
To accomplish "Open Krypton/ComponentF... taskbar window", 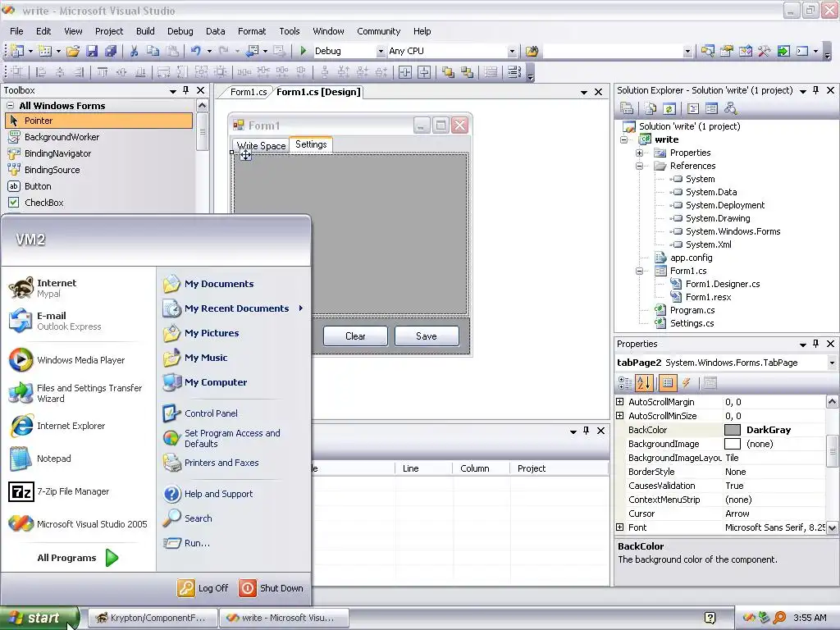I will [153, 618].
